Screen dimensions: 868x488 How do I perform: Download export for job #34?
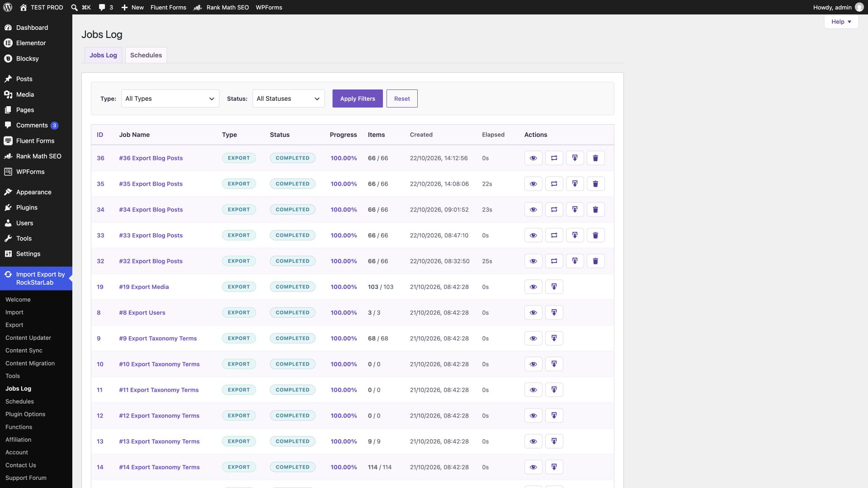(575, 210)
